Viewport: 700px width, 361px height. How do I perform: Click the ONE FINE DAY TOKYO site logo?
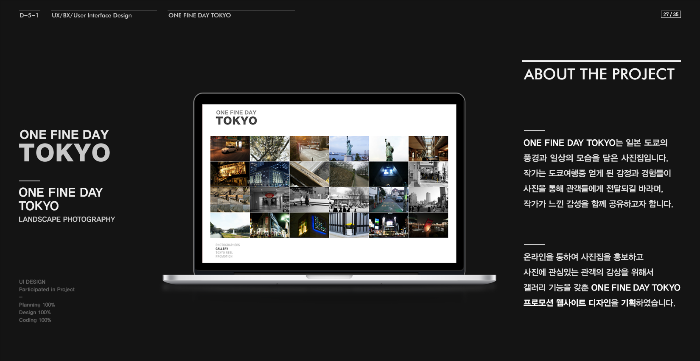pyautogui.click(x=236, y=118)
